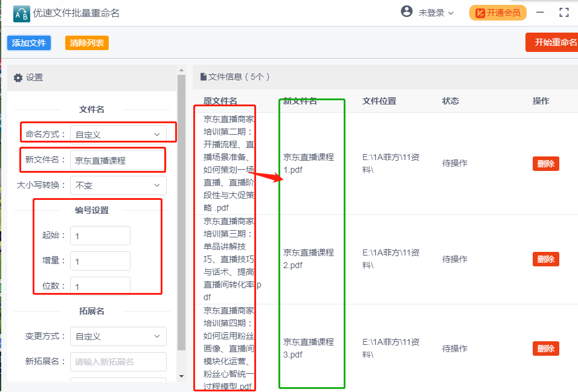Click the 添加文件 button
Viewport: 578px width, 392px height.
coord(29,43)
